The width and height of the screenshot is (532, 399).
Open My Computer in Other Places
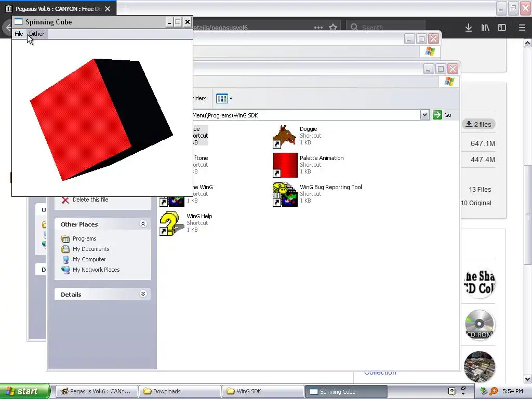(89, 259)
